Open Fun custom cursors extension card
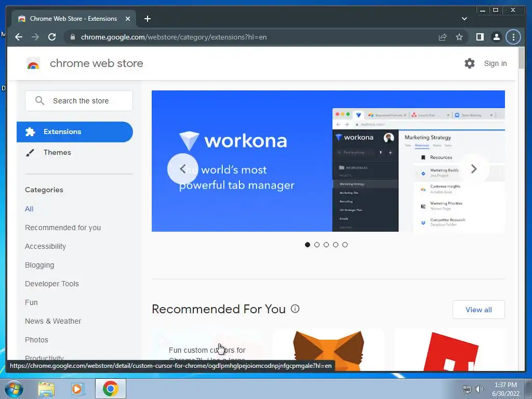Image resolution: width=532 pixels, height=399 pixels. pos(207,350)
